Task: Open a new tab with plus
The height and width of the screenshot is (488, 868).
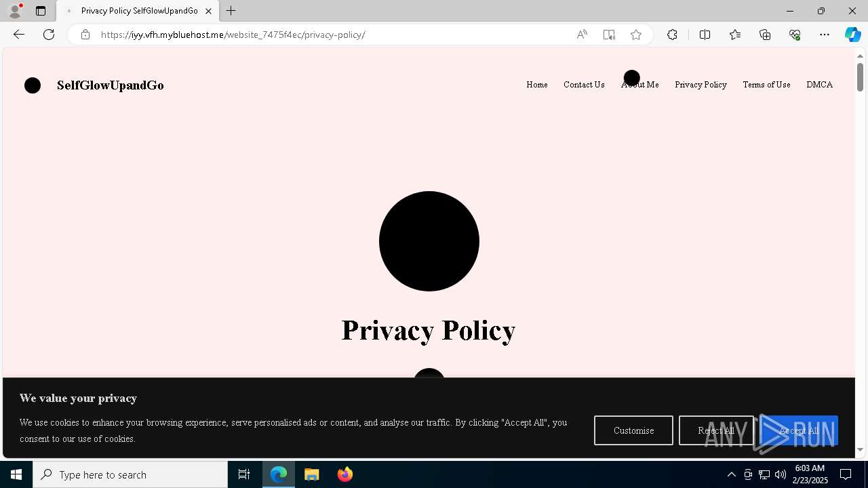Action: point(231,11)
